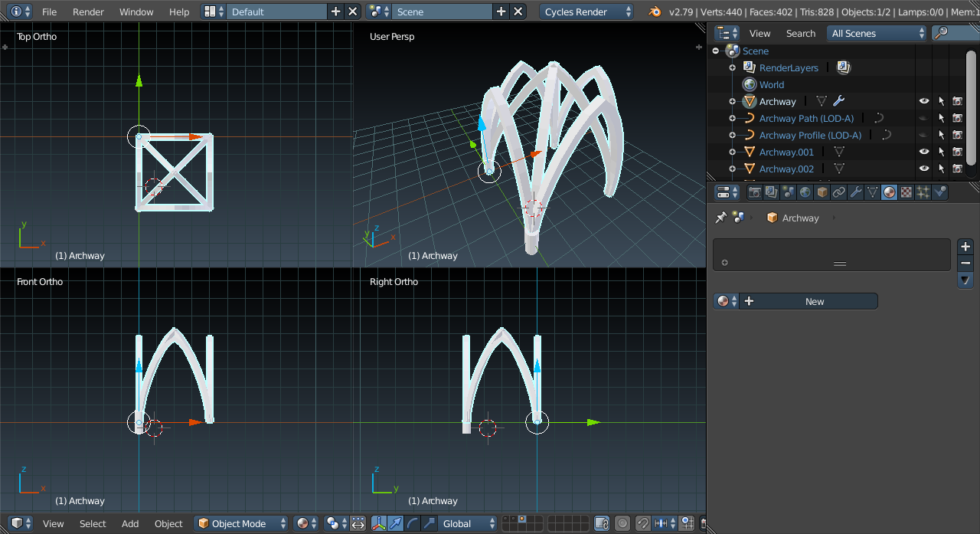Open the Modifiers wrench tab in properties
The image size is (980, 534).
855,192
